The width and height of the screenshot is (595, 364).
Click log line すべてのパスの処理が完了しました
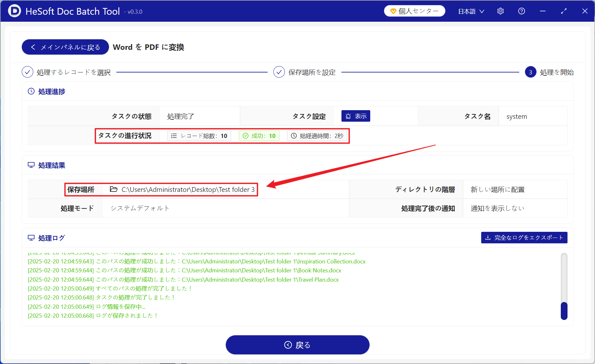(110, 289)
